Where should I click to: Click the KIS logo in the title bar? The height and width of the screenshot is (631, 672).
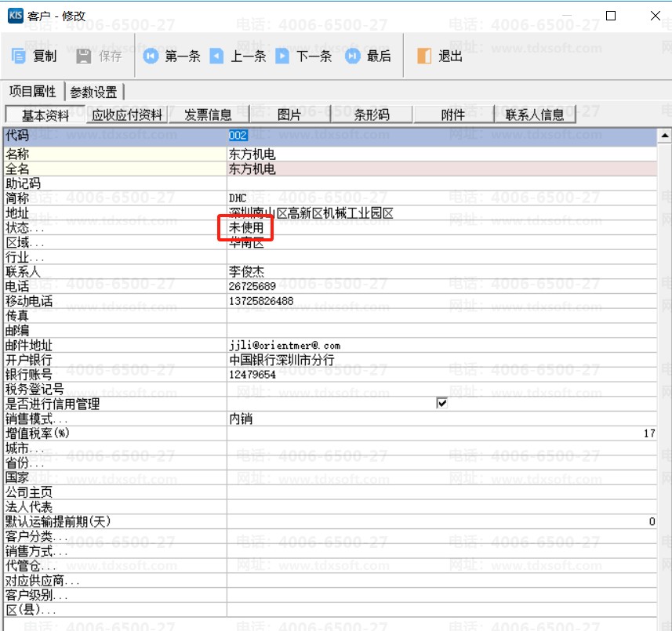pyautogui.click(x=14, y=14)
